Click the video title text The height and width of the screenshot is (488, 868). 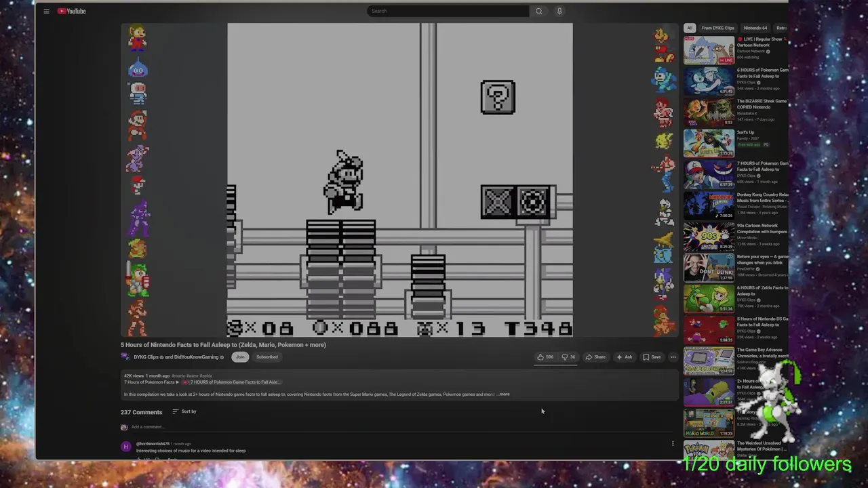tap(223, 345)
